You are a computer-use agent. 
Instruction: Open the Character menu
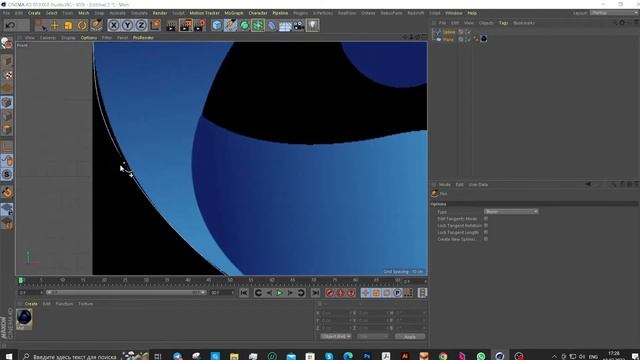coord(258,13)
